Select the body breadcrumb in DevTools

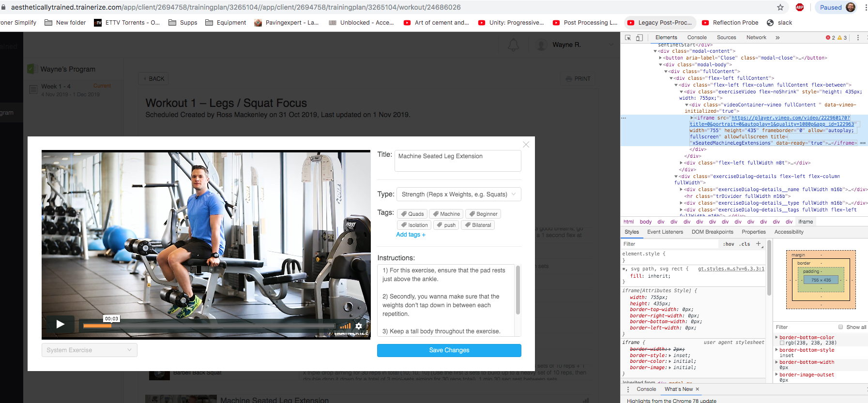point(646,222)
